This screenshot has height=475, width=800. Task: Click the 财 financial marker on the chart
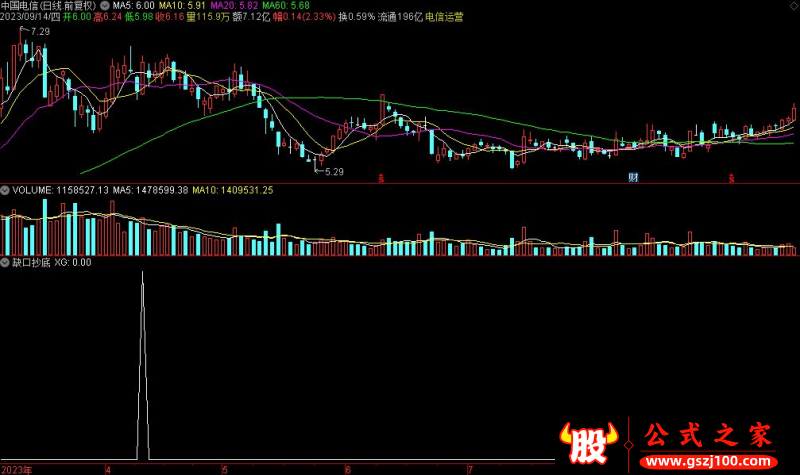click(x=633, y=178)
